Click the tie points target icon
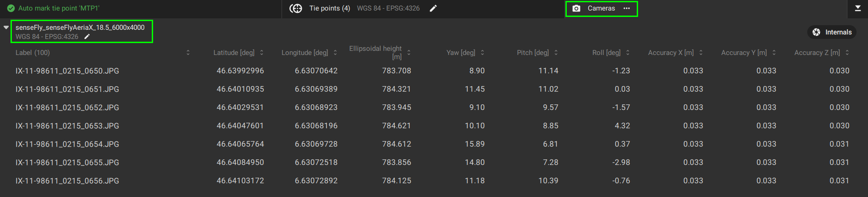Screen dimensions: 868x197 point(296,8)
